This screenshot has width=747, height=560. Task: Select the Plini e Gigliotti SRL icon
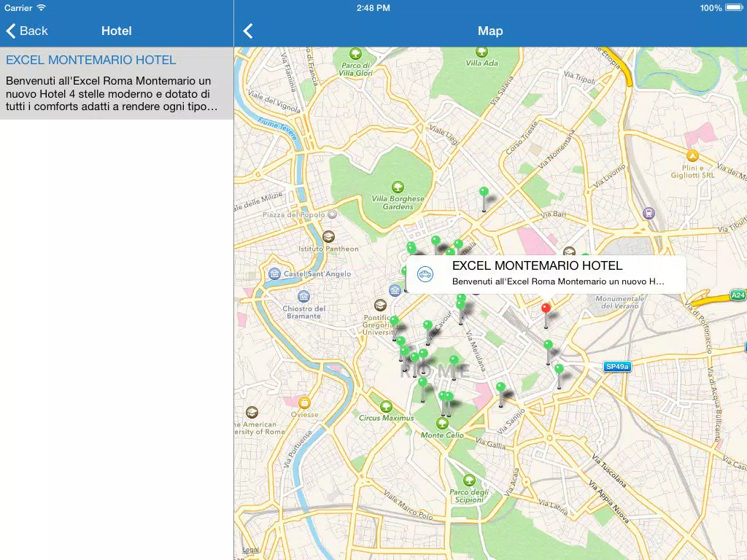click(x=692, y=155)
